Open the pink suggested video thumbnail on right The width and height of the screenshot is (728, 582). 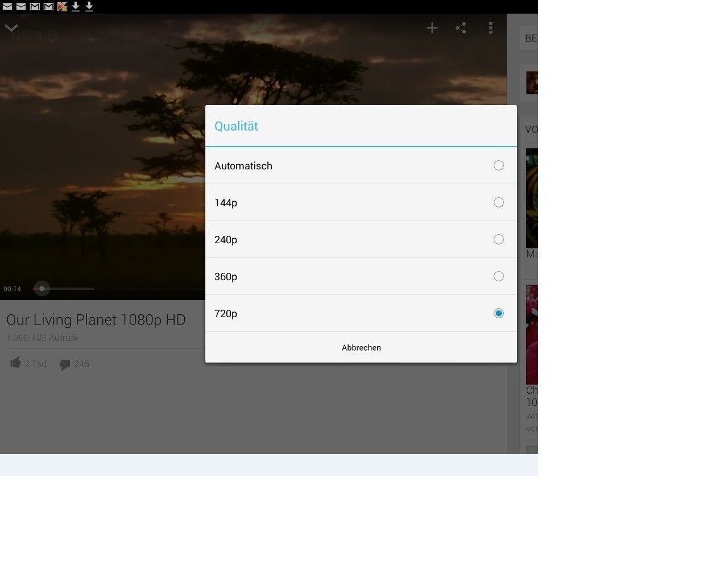532,334
